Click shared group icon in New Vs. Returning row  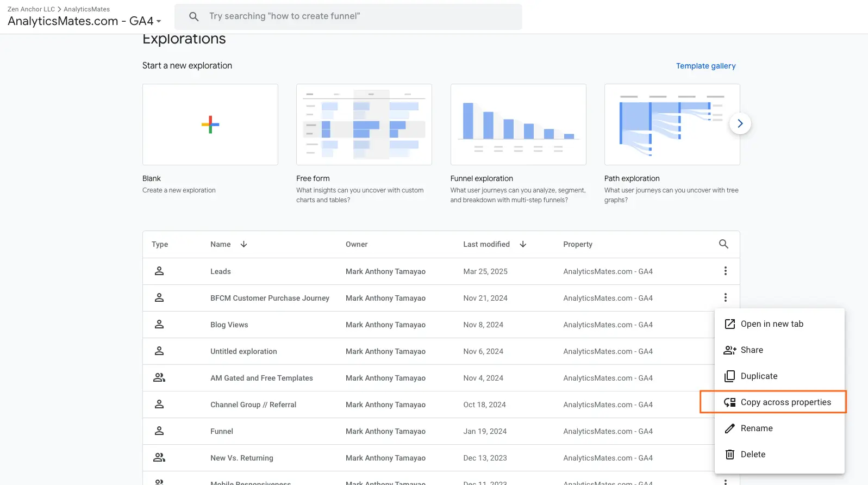click(x=159, y=457)
